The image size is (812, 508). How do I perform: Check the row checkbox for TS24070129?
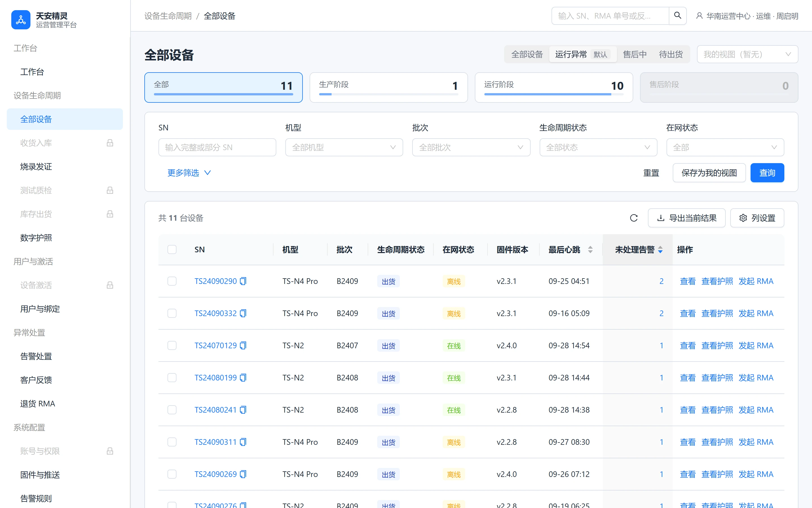(x=172, y=346)
